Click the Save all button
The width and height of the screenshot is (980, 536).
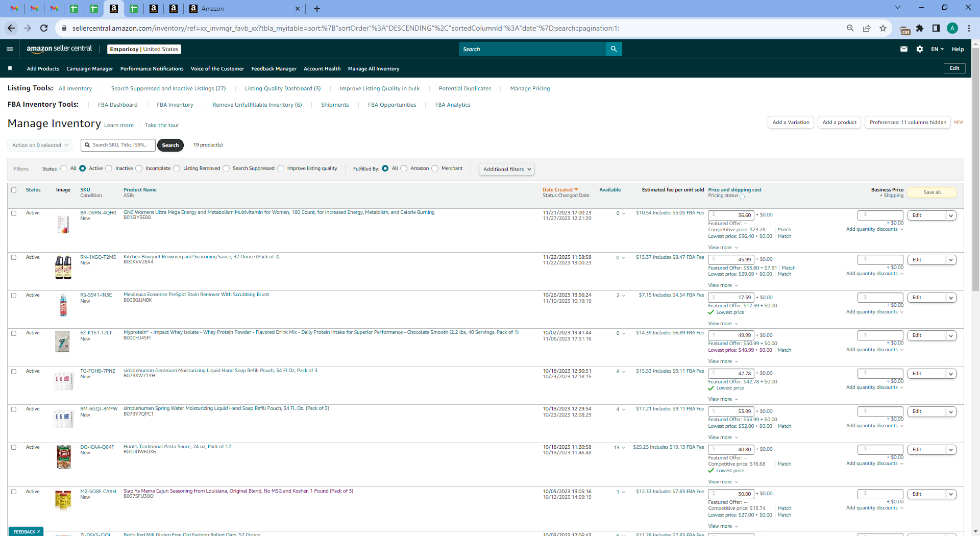point(932,192)
